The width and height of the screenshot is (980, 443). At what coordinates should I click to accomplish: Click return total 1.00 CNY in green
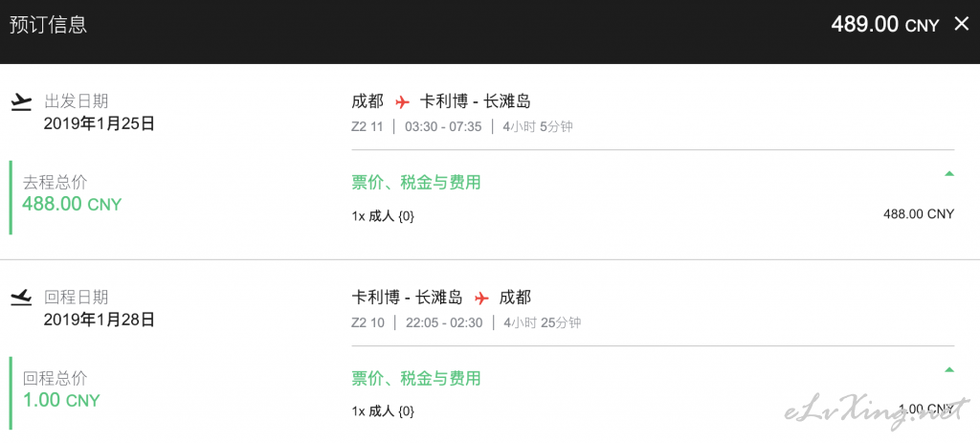[x=61, y=400]
